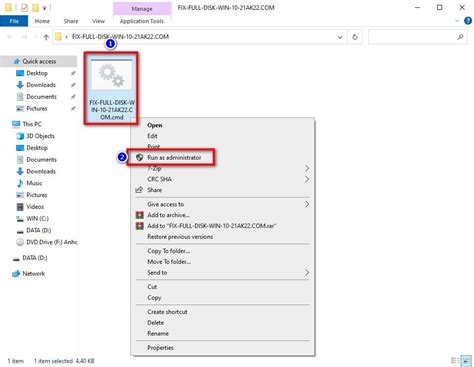Open Properties from context menu
The image size is (474, 367).
[160, 348]
